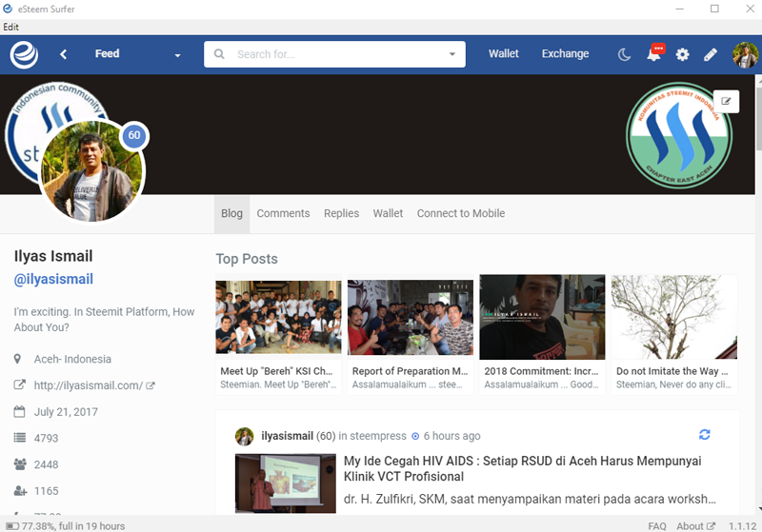Click the post excerpt starting dr. H. Zulfikri
Image resolution: width=762 pixels, height=532 pixels.
click(x=530, y=499)
